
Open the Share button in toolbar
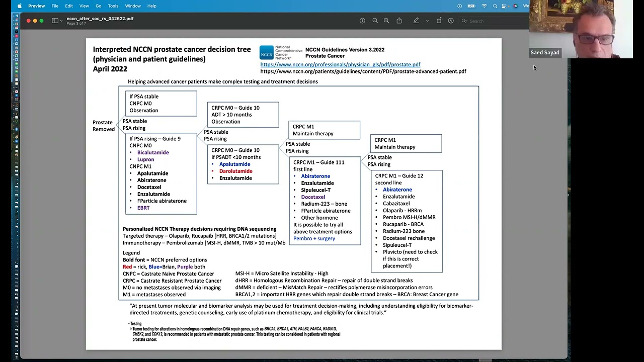pos(399,21)
